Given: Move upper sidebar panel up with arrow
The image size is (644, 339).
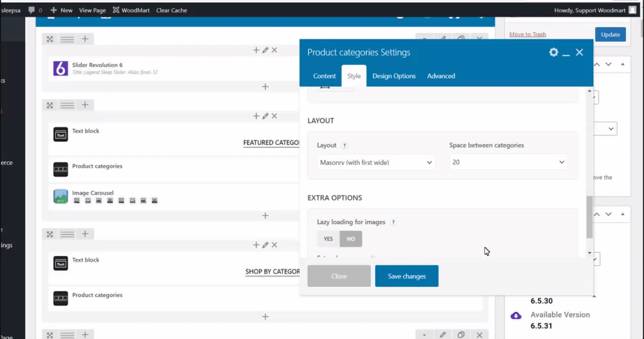Looking at the screenshot, I should [597, 64].
